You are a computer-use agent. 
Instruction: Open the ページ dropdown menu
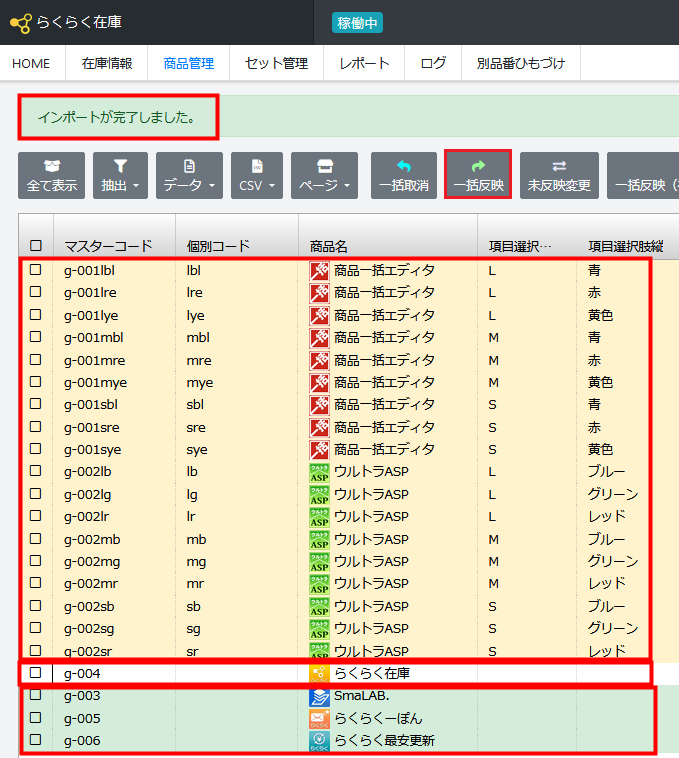tap(325, 175)
